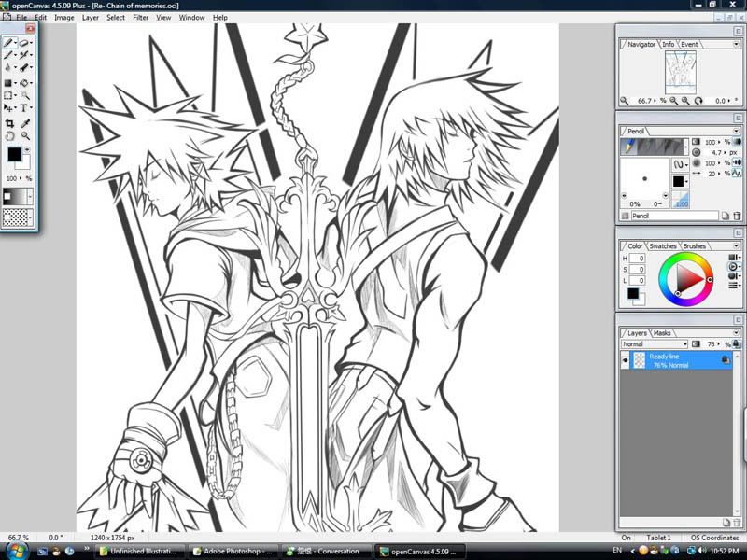Open the Layer menu
The image size is (747, 560).
(90, 18)
